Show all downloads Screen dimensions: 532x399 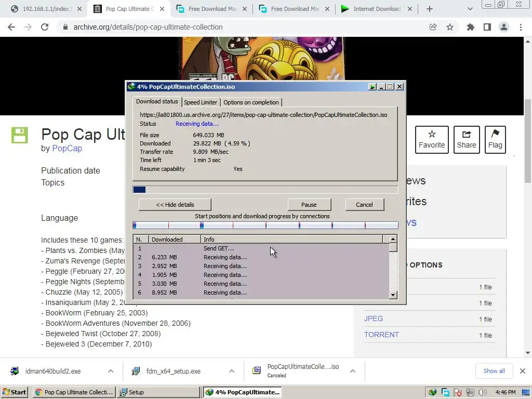pos(494,371)
